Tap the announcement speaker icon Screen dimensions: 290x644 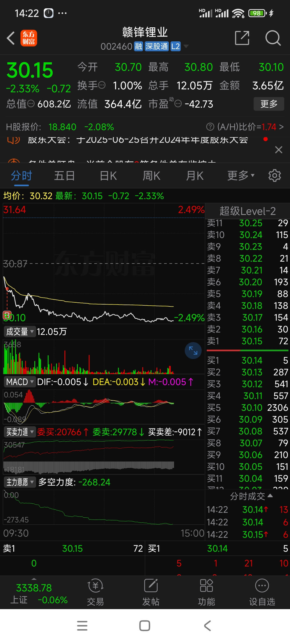click(13, 140)
